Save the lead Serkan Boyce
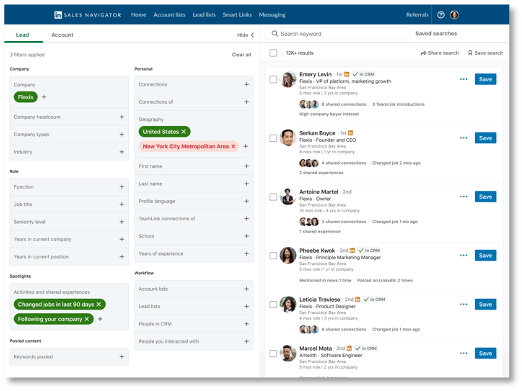 pos(485,138)
